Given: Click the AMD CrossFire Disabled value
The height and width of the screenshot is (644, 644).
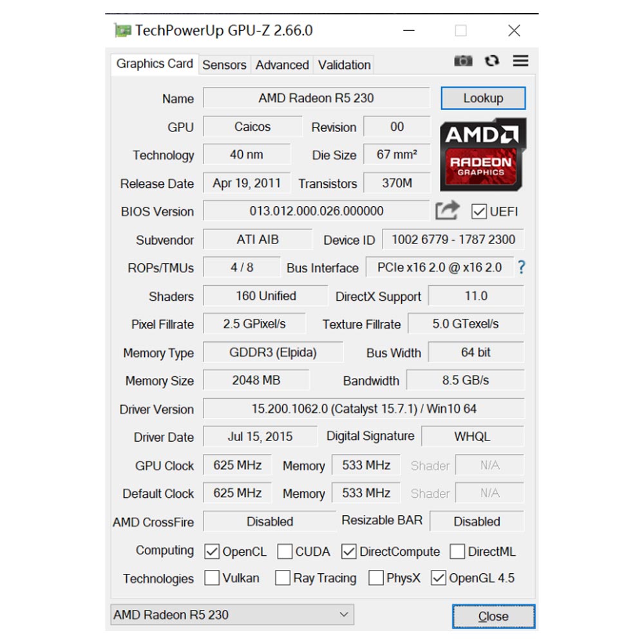Looking at the screenshot, I should 270,522.
